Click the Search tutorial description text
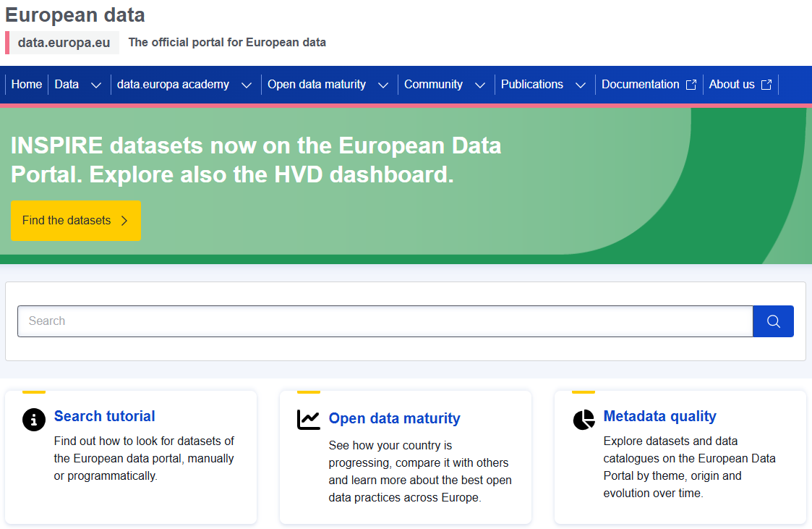The image size is (812, 529). click(144, 459)
